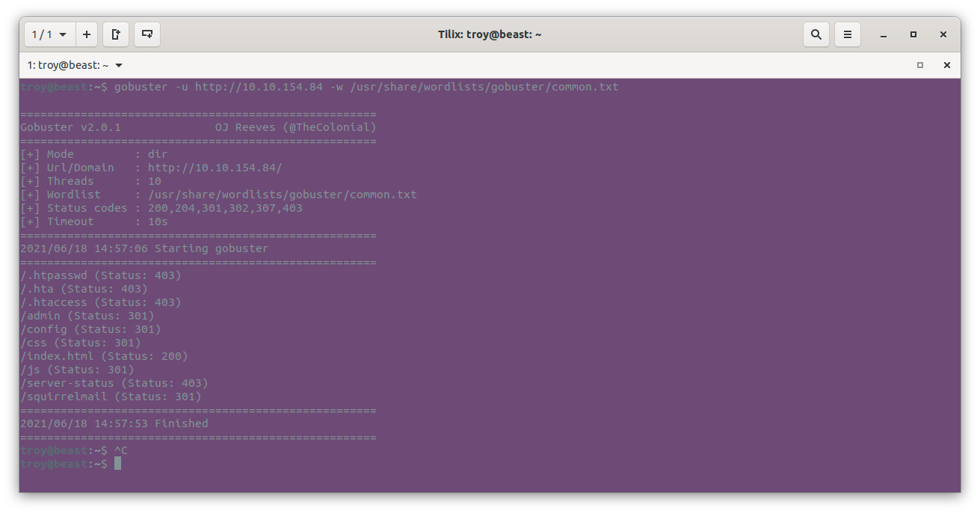This screenshot has width=980, height=514.
Task: Click the 'OJ Reeves (@TheColonial)' text
Action: pyautogui.click(x=296, y=127)
